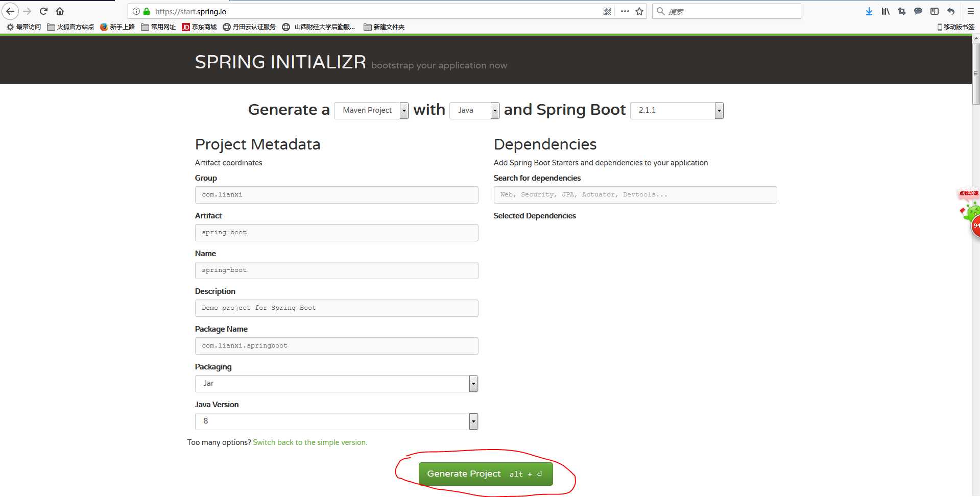This screenshot has height=497, width=980.
Task: Expand the Java Version 8 dropdown
Action: [337, 421]
